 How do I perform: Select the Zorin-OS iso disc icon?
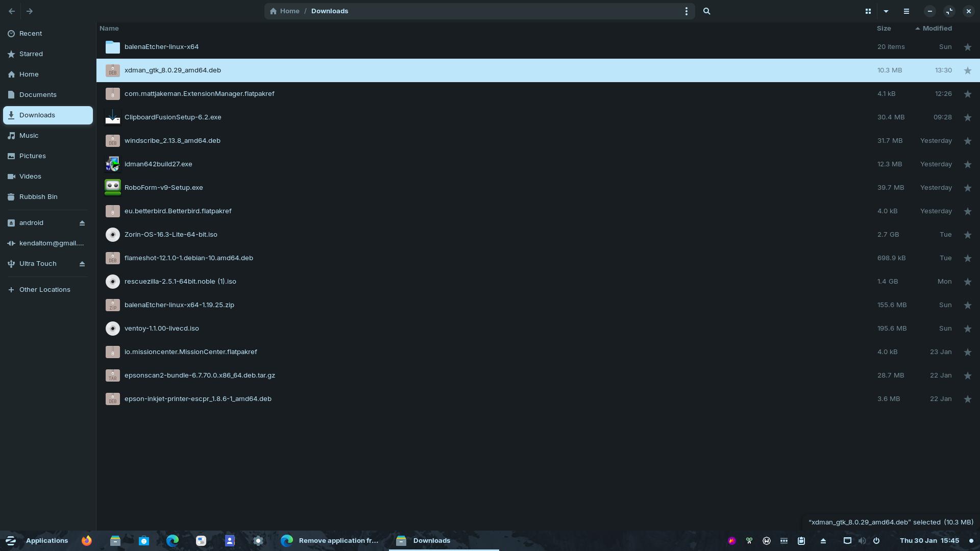[112, 235]
